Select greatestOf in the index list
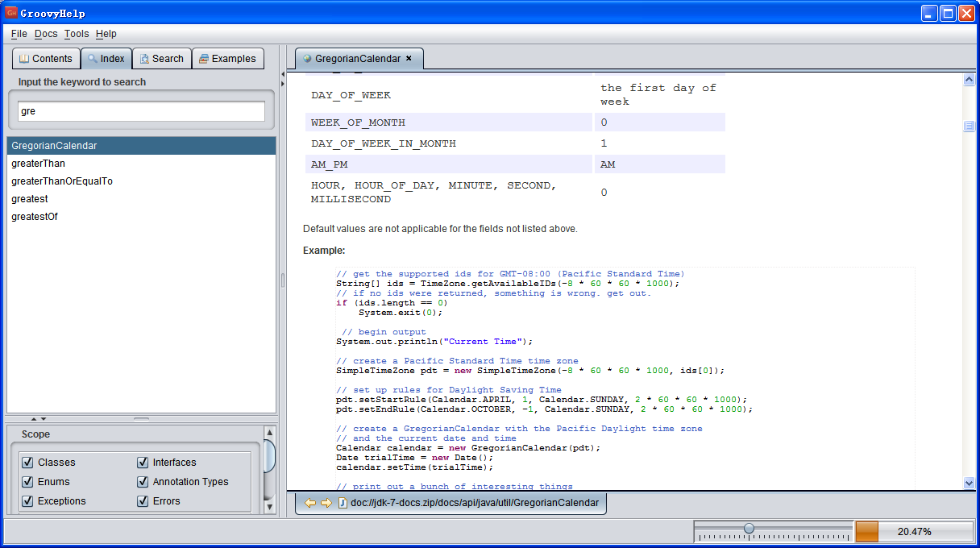980x548 pixels. (141, 217)
